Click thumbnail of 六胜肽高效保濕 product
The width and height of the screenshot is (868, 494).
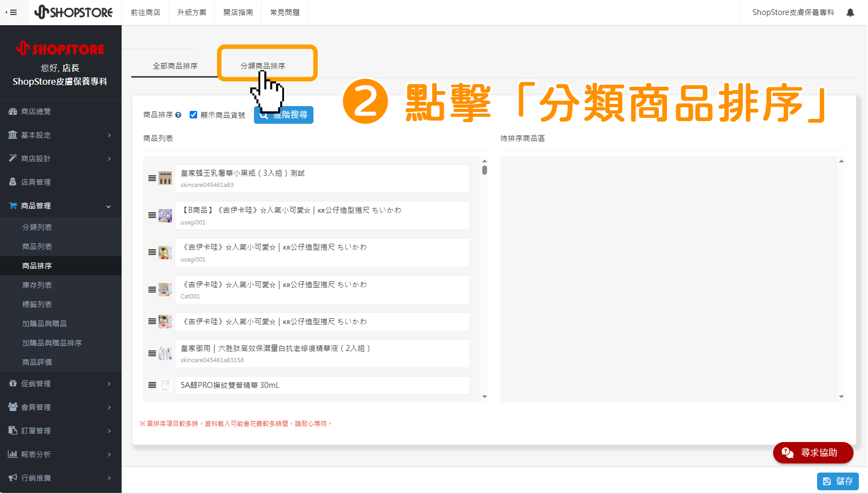click(166, 354)
